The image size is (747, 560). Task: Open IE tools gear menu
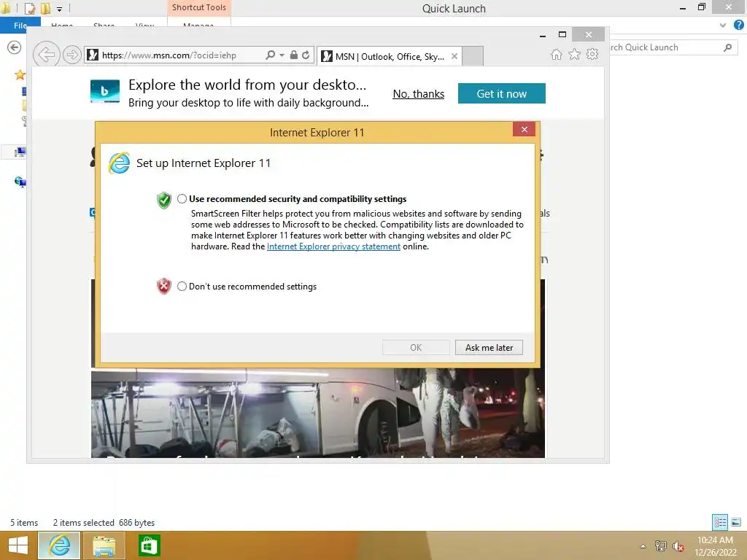592,54
